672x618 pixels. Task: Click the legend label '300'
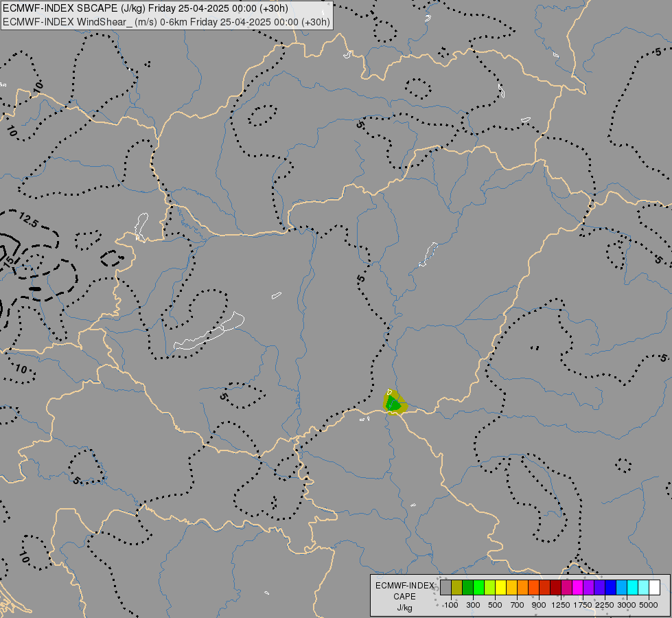point(473,605)
